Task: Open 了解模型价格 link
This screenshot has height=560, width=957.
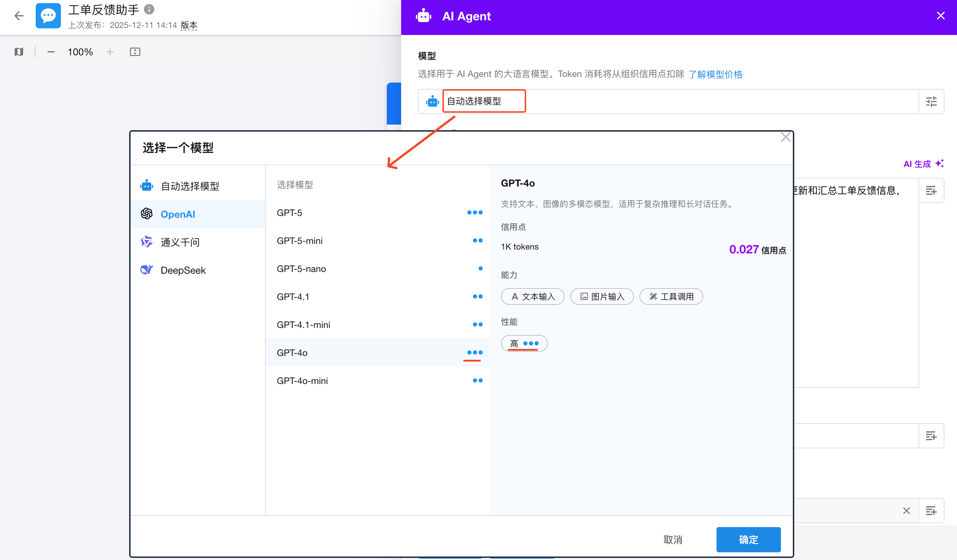Action: pyautogui.click(x=715, y=75)
